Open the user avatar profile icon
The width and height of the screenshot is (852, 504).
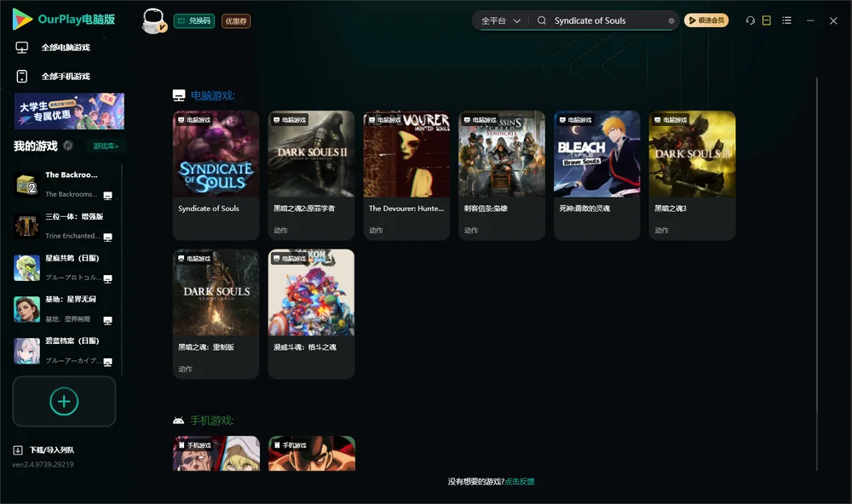[x=153, y=21]
